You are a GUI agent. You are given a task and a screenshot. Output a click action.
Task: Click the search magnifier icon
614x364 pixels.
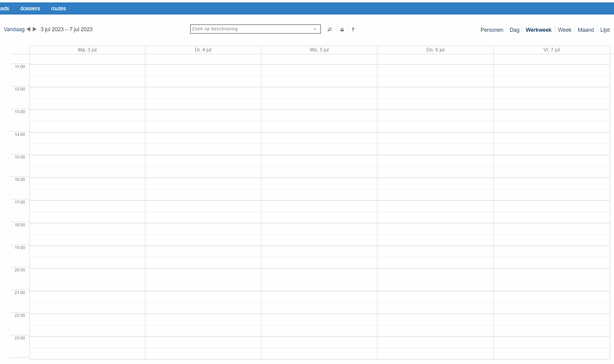pyautogui.click(x=330, y=30)
